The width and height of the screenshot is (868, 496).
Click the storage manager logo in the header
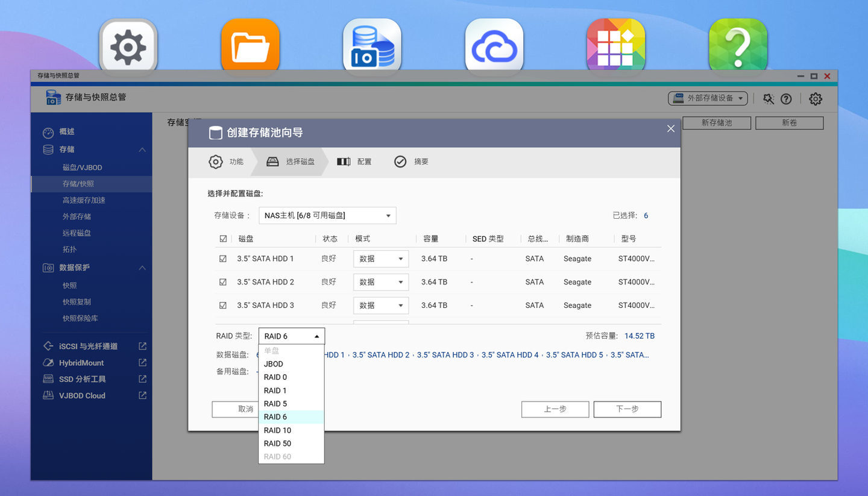[x=54, y=98]
